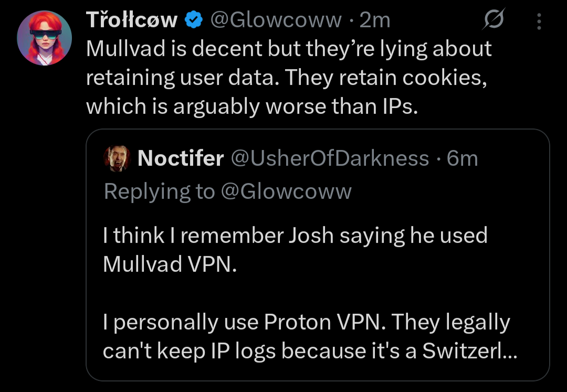Open the three-dot more options menu

click(539, 21)
